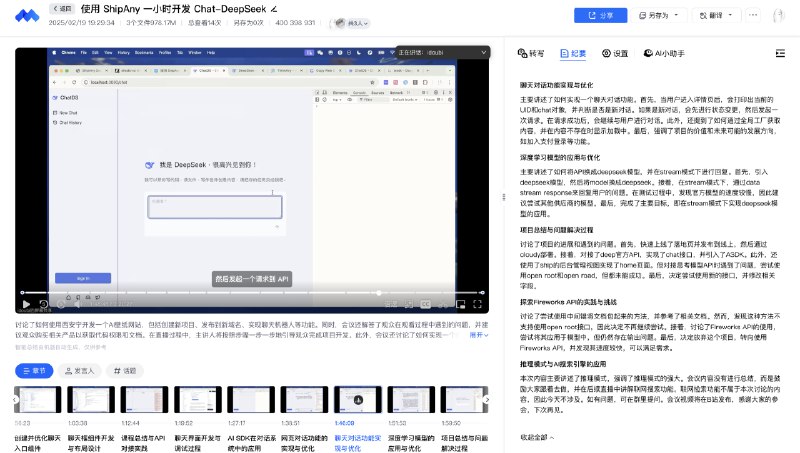Click the Share button's export icon

point(592,15)
